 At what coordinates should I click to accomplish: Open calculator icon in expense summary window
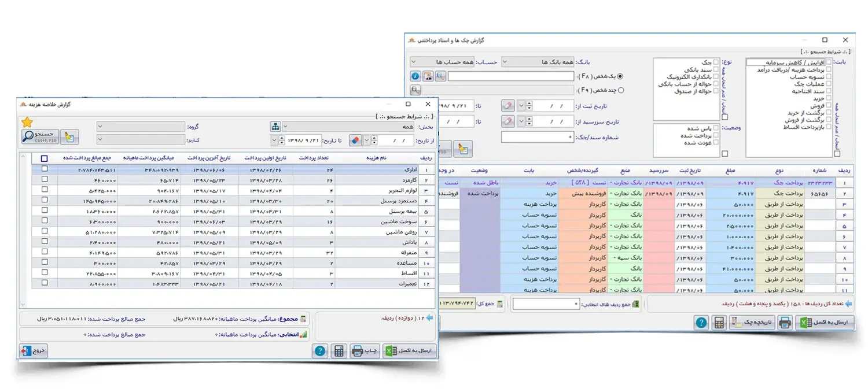click(339, 351)
